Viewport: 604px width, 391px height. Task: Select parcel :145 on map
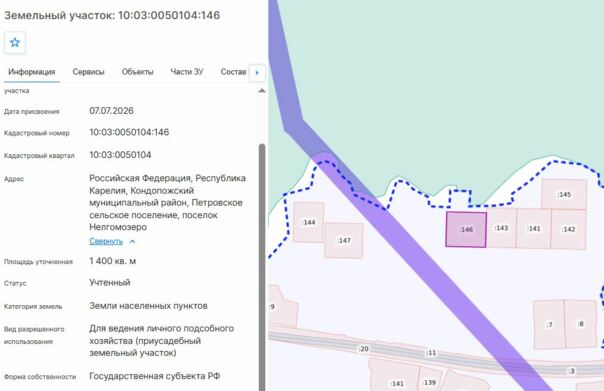point(564,195)
